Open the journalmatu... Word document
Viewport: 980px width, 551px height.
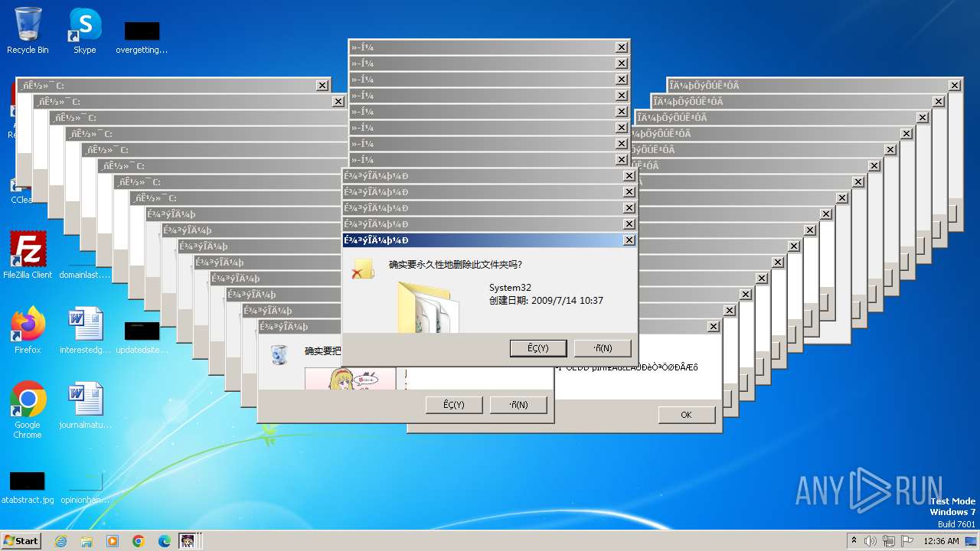85,406
